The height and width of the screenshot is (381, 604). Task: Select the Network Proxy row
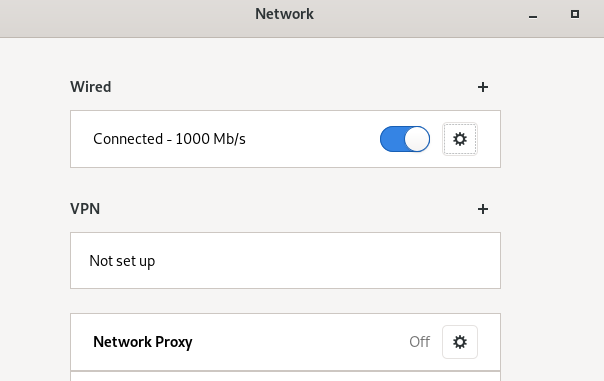[x=285, y=342]
